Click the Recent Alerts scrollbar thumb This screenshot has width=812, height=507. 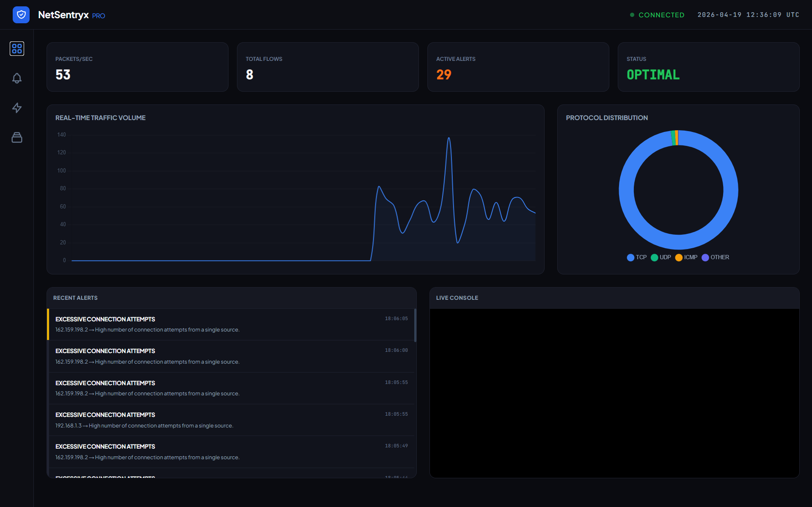click(x=415, y=325)
